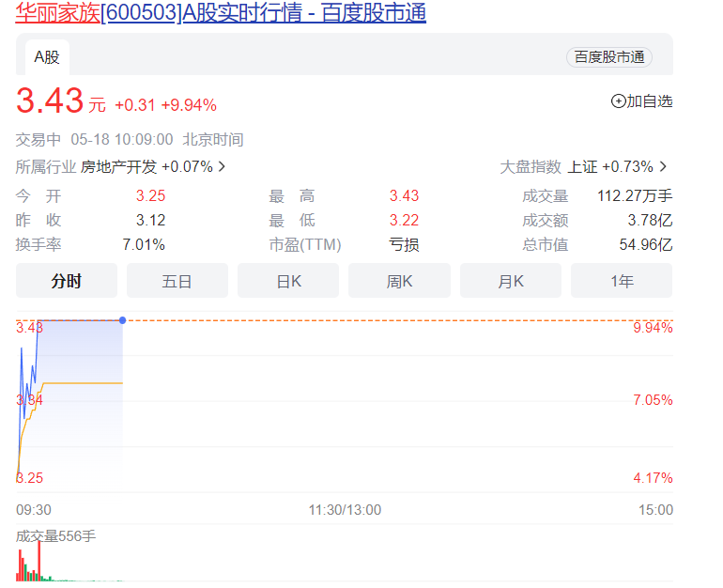723x588 pixels.
Task: Click the +0.31 price change value
Action: tap(135, 105)
